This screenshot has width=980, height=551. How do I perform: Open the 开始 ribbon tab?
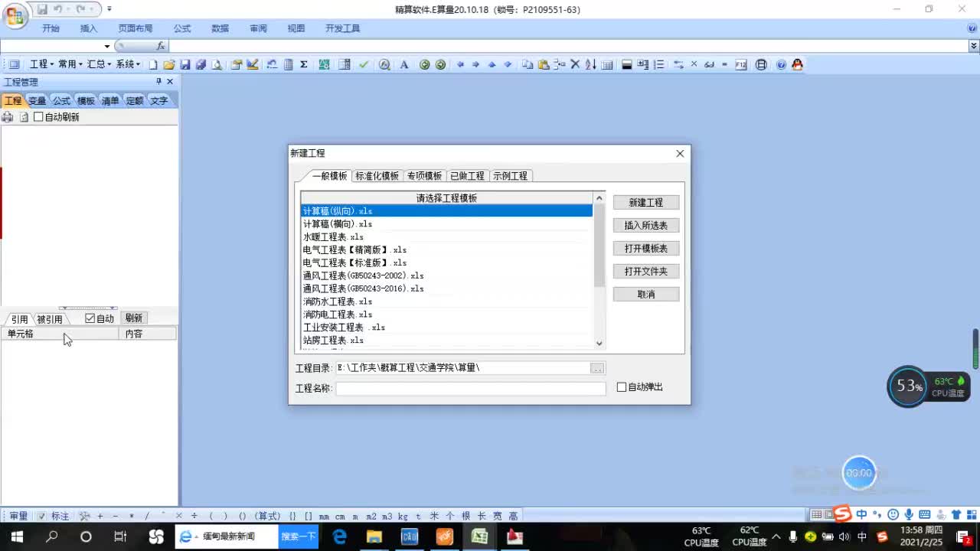pos(51,28)
